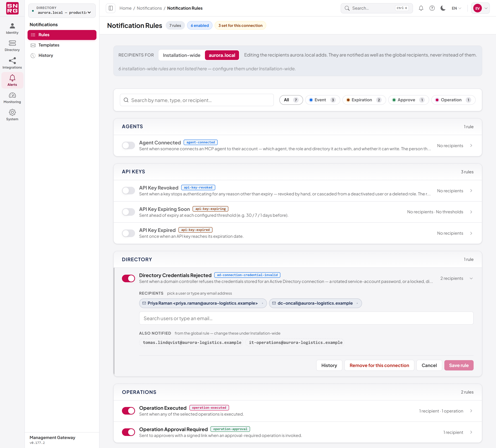496x448 pixels.
Task: Open rule History button in editor
Action: click(329, 365)
